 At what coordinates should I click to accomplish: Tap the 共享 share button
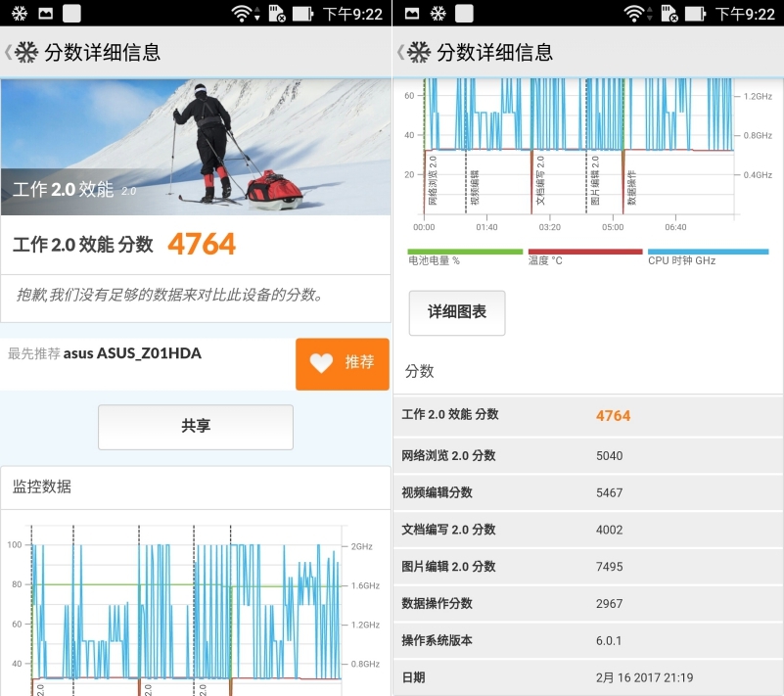pyautogui.click(x=196, y=427)
